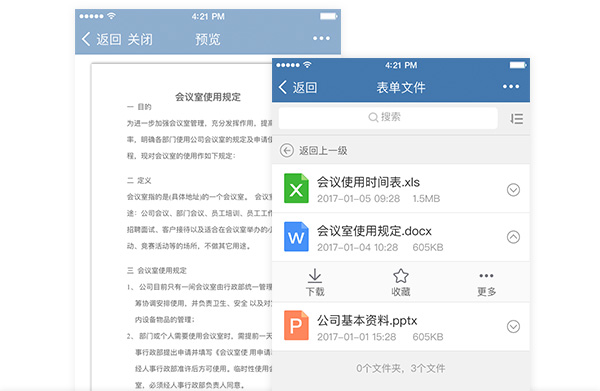Open file 会议使用时间表.xls
The width and height of the screenshot is (600, 391).
coord(368,182)
